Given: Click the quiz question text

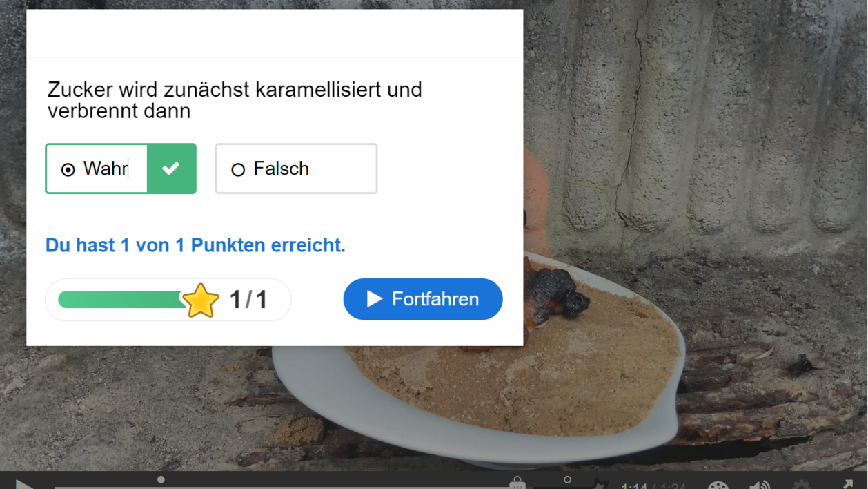Looking at the screenshot, I should tap(235, 100).
